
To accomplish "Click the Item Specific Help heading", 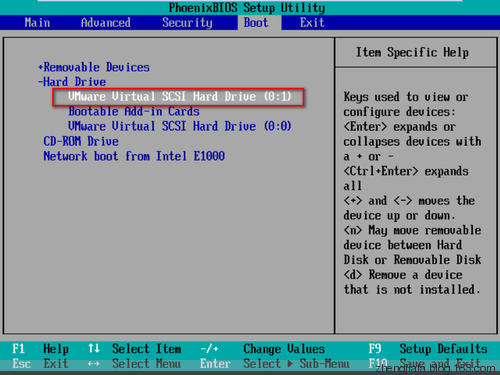I will tap(412, 52).
